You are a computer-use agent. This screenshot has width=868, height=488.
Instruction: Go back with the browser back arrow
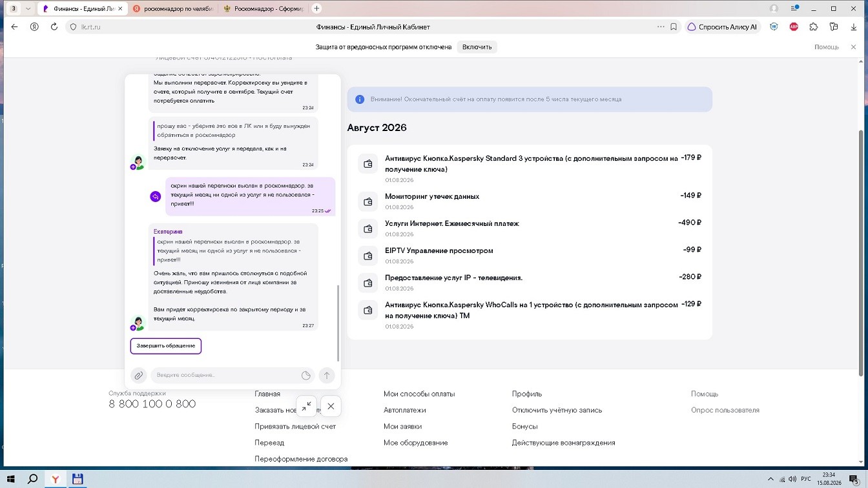[15, 27]
